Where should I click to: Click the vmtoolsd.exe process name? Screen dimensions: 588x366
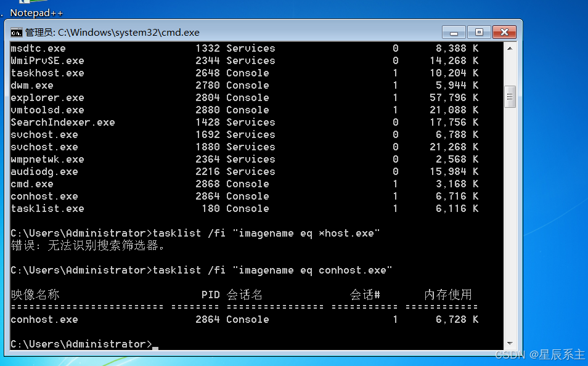(x=47, y=110)
